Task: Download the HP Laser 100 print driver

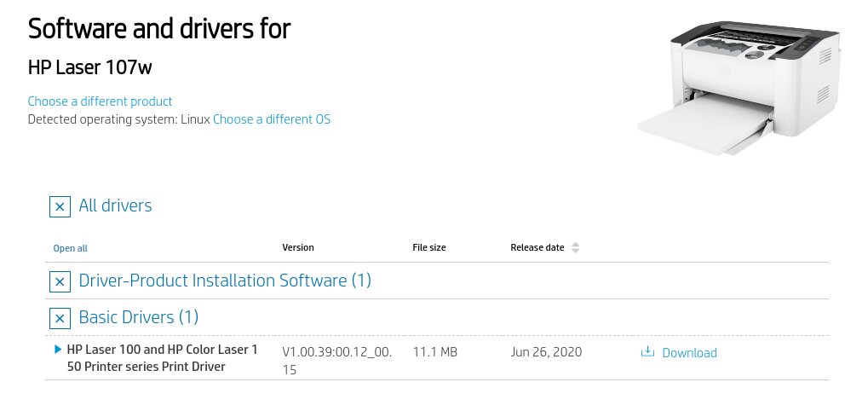Action: click(x=688, y=353)
